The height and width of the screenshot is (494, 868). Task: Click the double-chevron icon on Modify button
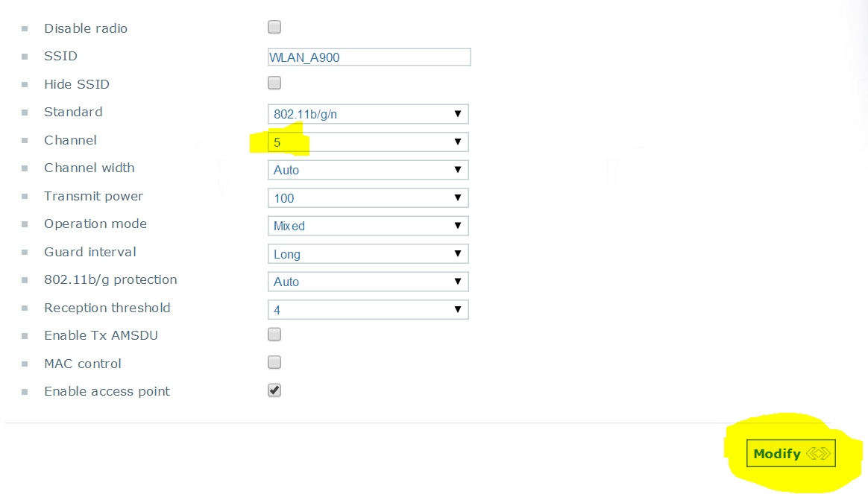tap(818, 454)
